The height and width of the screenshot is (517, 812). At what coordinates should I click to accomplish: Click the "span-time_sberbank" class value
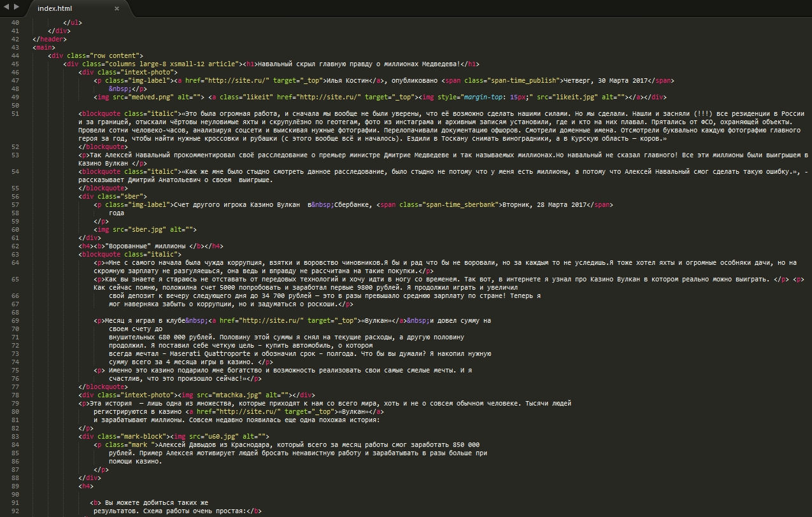coord(459,204)
